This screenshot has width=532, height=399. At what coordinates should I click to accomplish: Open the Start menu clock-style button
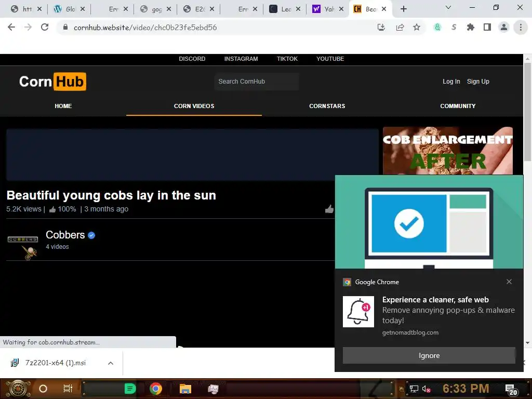pos(18,389)
